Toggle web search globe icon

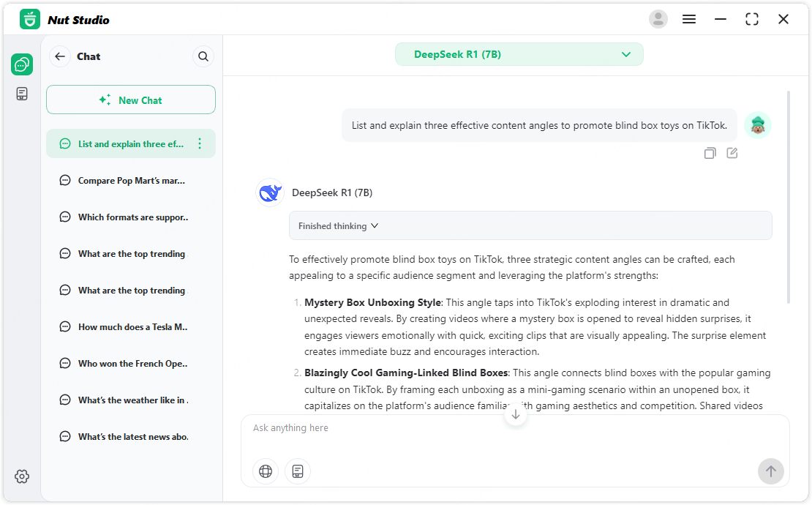click(x=266, y=471)
